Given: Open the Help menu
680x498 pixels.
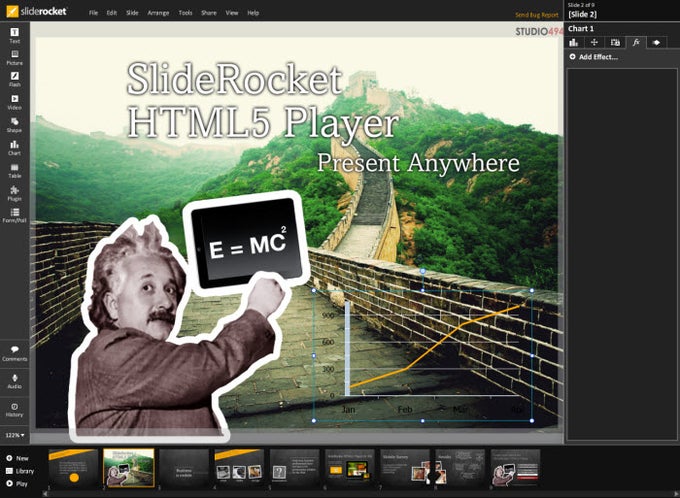Looking at the screenshot, I should [x=253, y=13].
